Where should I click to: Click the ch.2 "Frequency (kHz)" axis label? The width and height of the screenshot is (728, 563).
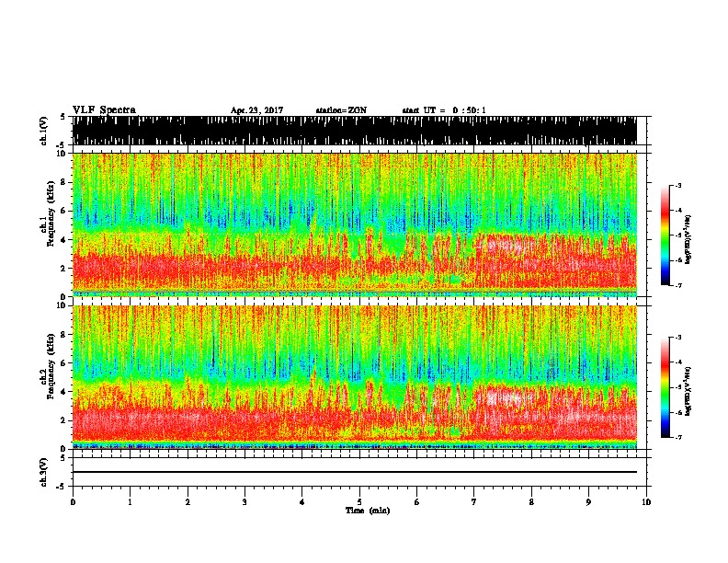click(x=50, y=366)
